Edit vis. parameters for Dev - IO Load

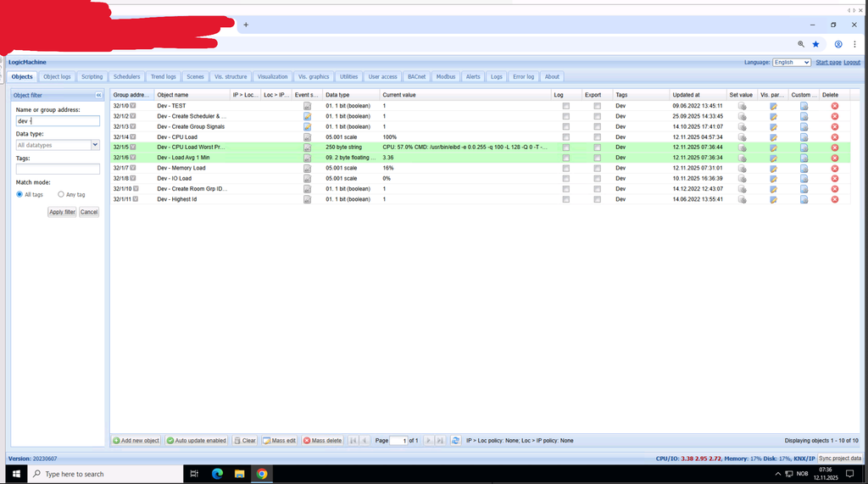(x=773, y=178)
